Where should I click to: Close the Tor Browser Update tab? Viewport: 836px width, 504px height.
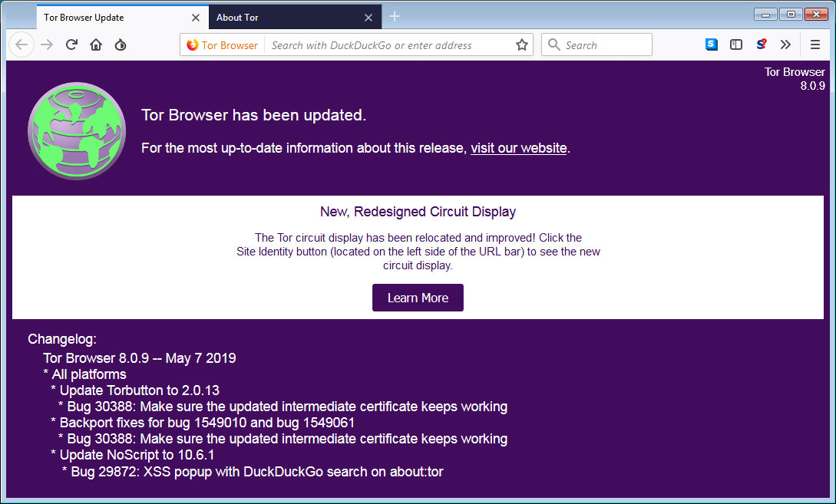coord(196,18)
